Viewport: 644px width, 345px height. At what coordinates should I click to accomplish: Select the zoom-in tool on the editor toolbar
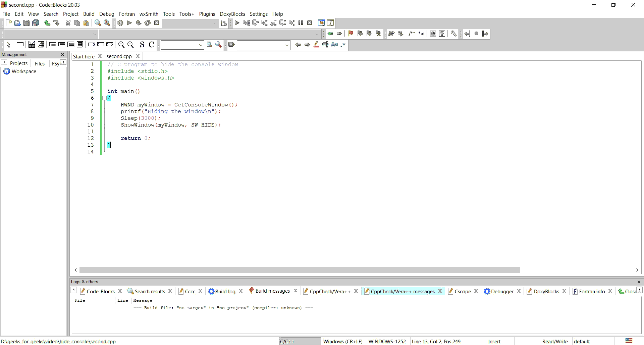click(x=121, y=45)
